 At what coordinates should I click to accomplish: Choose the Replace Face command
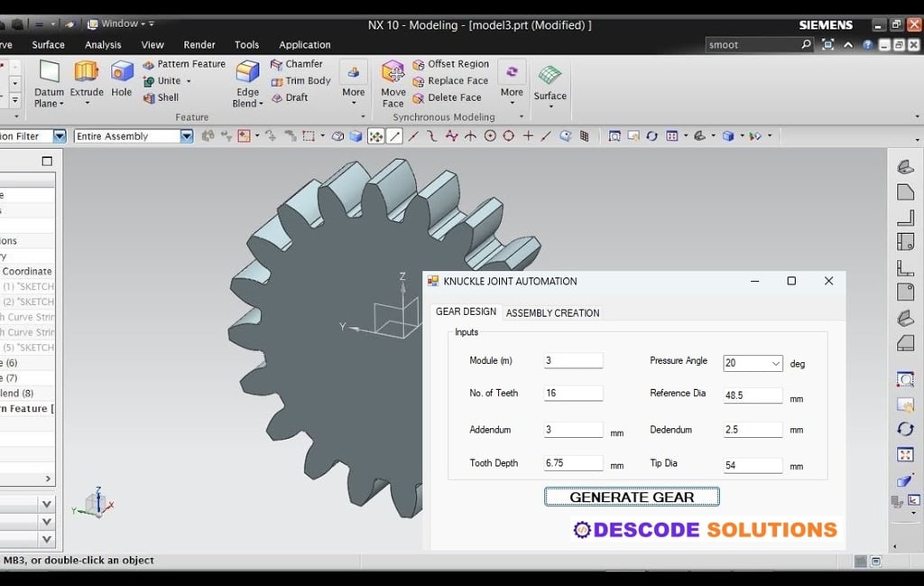(451, 80)
